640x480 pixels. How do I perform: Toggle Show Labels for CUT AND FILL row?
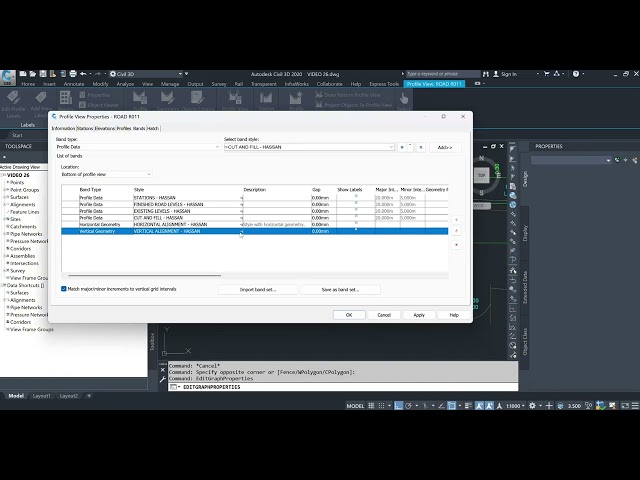click(x=356, y=216)
